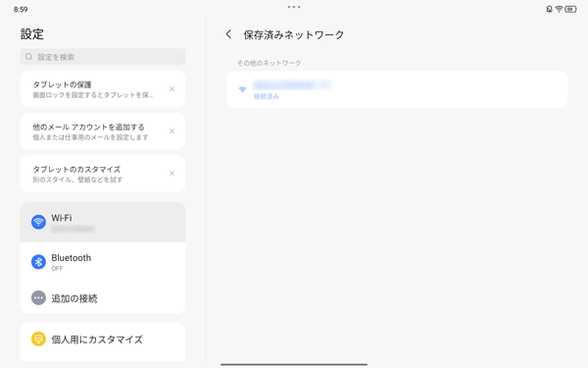Click the search magnifier icon in settings
The width and height of the screenshot is (588, 368).
(x=28, y=57)
